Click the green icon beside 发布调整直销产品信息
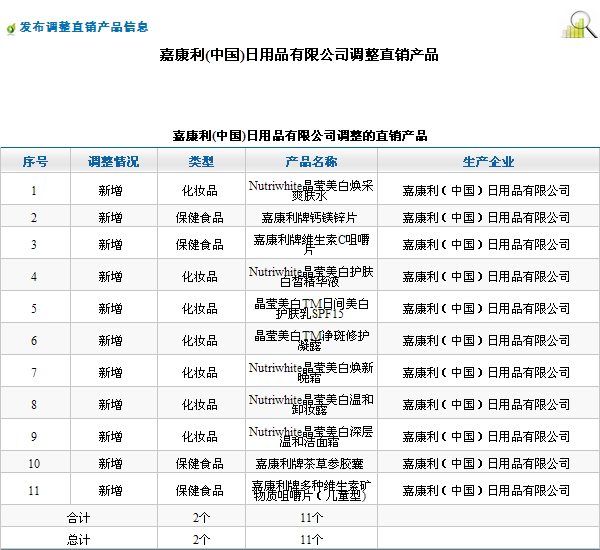The image size is (600, 550). (10, 28)
